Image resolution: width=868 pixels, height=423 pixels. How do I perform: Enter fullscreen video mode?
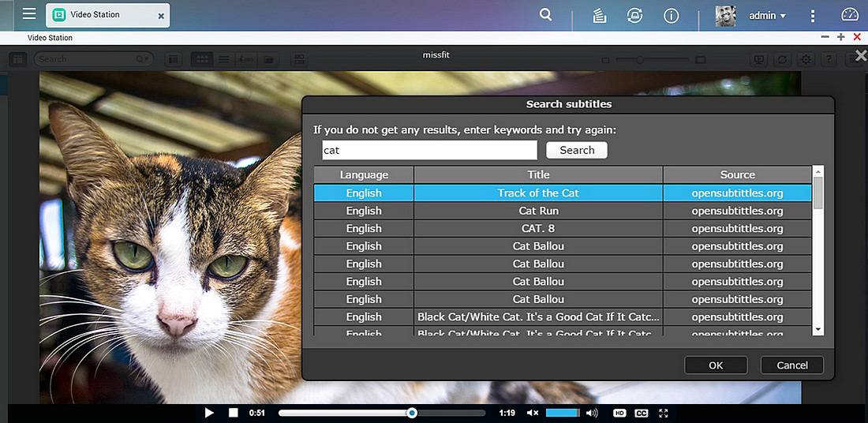tap(663, 413)
